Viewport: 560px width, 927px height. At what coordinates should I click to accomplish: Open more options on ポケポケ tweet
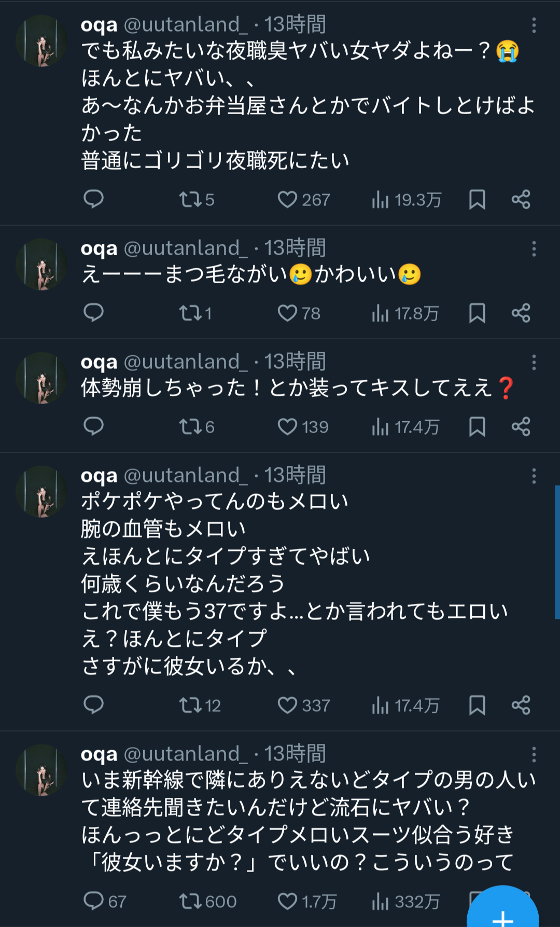pos(534,476)
